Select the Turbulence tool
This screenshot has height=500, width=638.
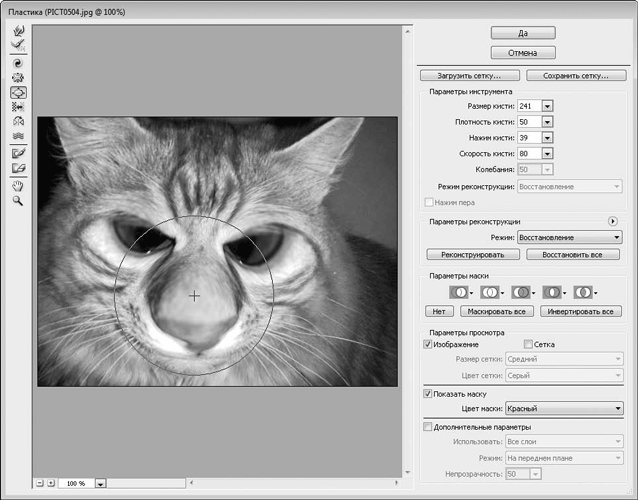click(17, 136)
